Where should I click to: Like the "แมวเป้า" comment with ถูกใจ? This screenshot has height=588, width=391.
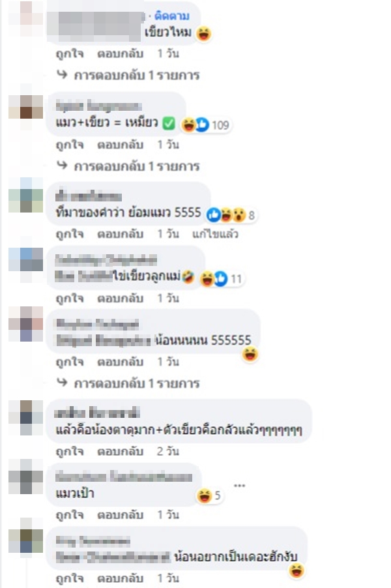pyautogui.click(x=70, y=515)
